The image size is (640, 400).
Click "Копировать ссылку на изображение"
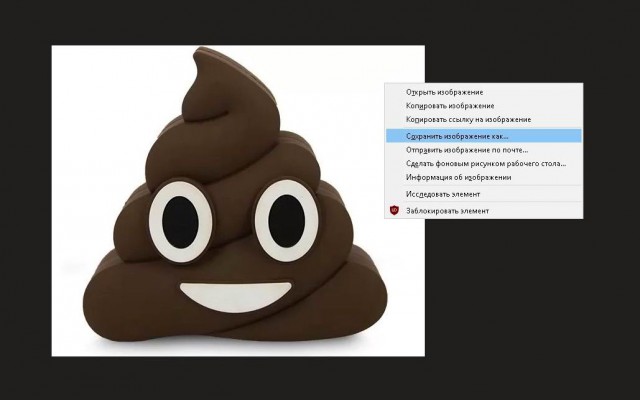click(x=483, y=120)
